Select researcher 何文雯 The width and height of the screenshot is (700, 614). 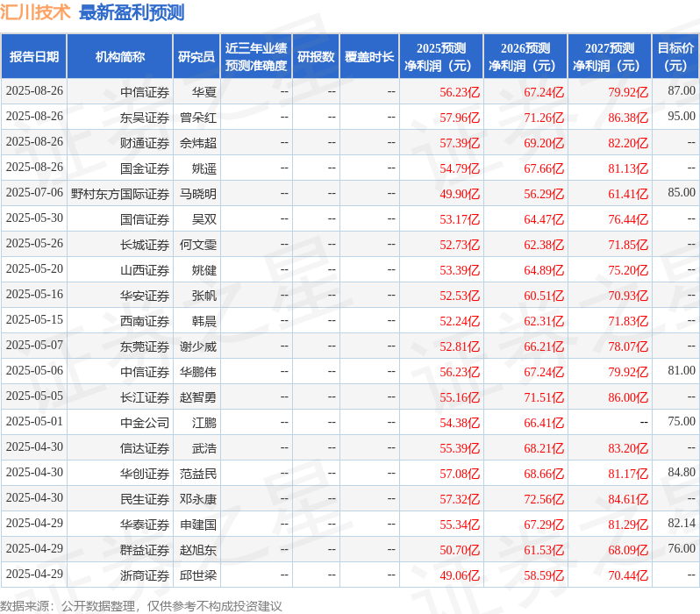pos(198,245)
